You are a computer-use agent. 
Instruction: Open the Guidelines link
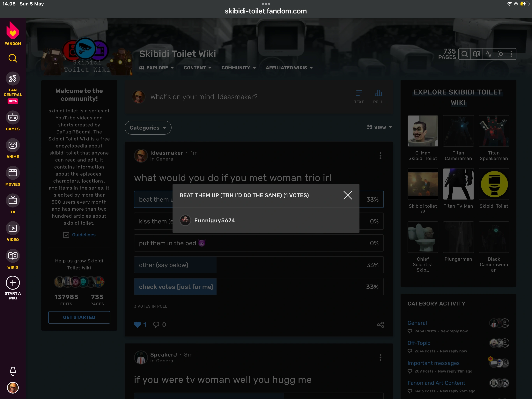coord(84,235)
